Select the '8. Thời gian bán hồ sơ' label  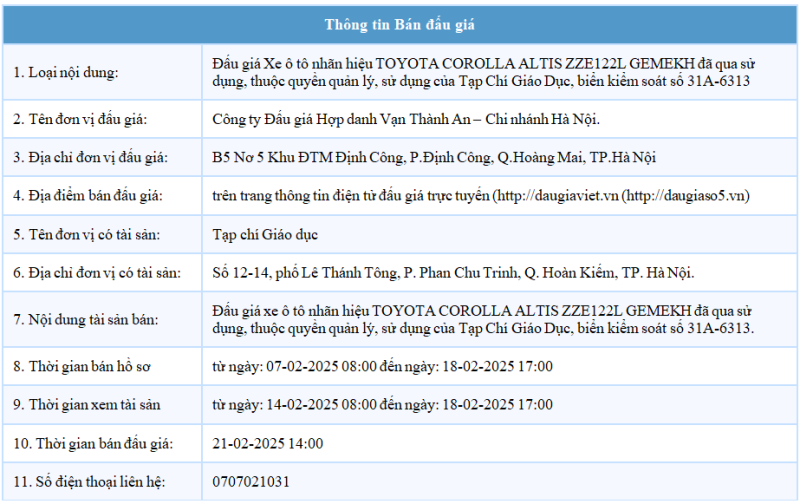tap(82, 366)
